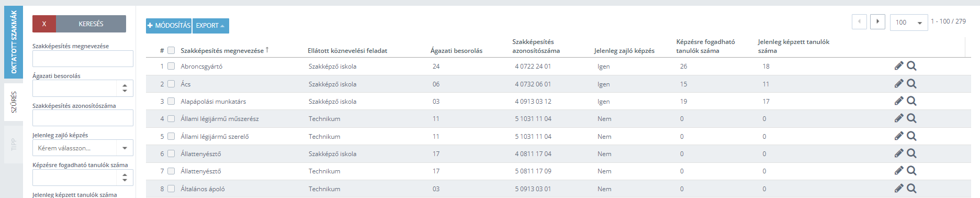
Task: Switch to the SZŰRÉS side tab
Action: click(14, 102)
